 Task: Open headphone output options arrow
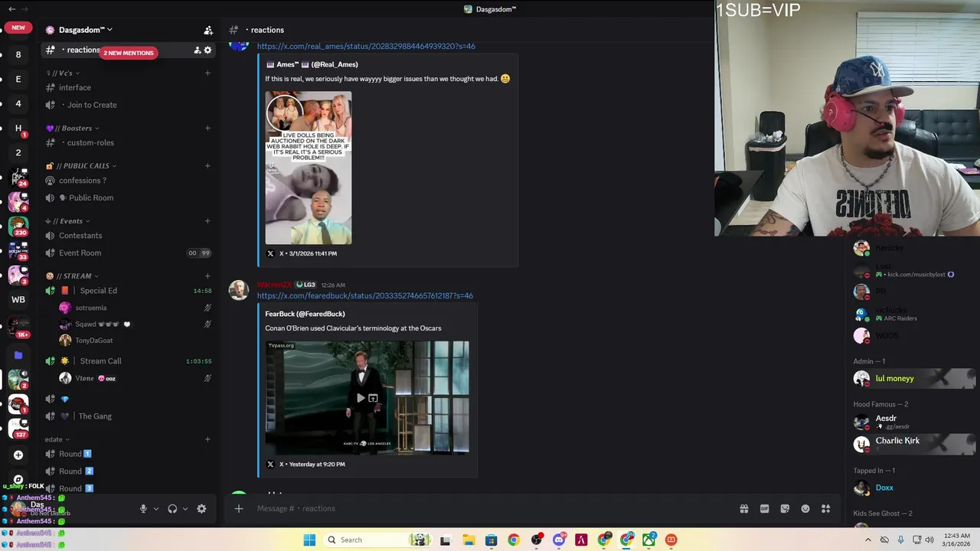click(x=185, y=509)
